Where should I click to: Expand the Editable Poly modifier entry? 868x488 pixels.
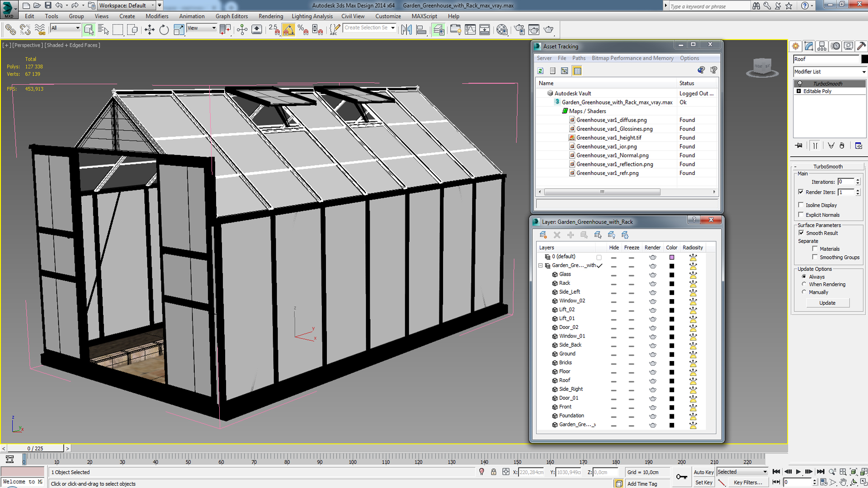coord(799,91)
